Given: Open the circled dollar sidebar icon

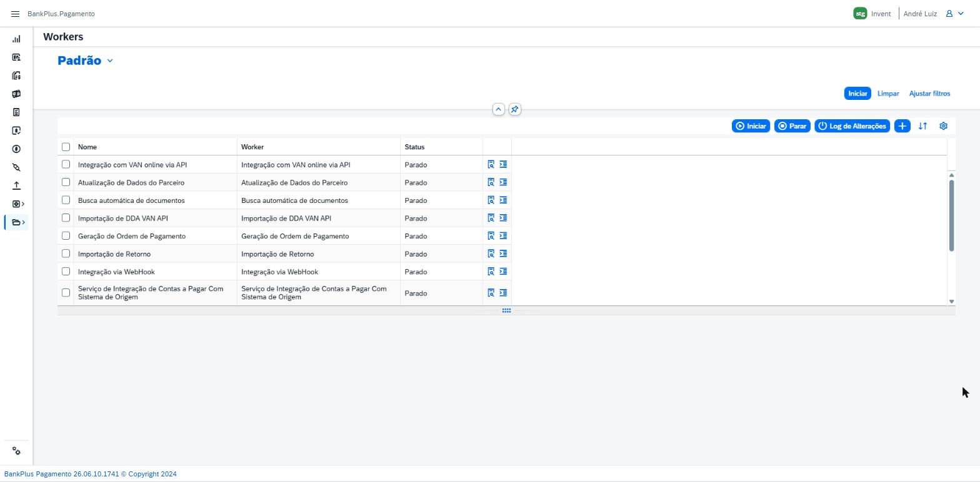Looking at the screenshot, I should [x=16, y=149].
